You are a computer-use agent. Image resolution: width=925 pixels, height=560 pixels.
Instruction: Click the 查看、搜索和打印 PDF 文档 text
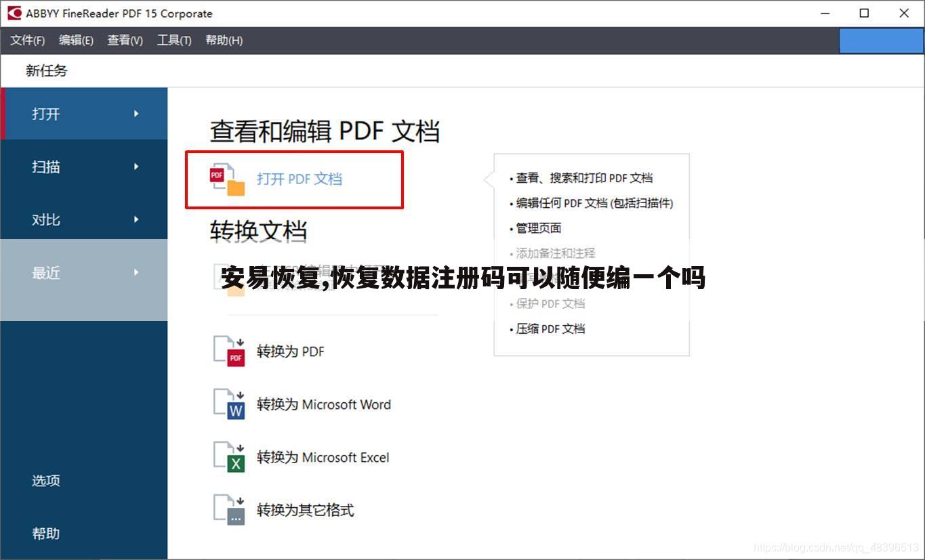tap(584, 178)
